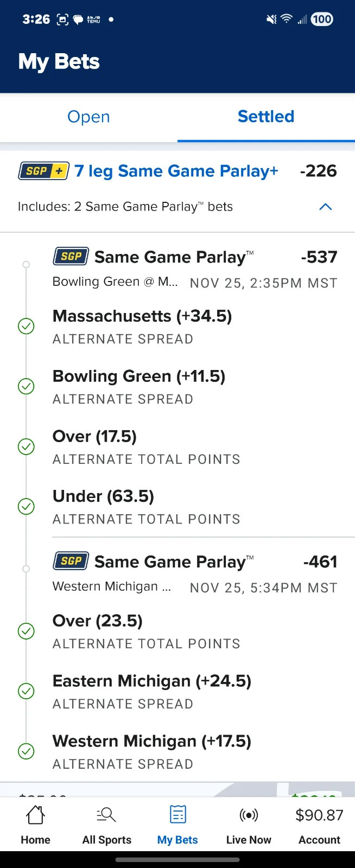Tap the timeline node beside the second parlay header
355x868 pixels.
click(26, 569)
